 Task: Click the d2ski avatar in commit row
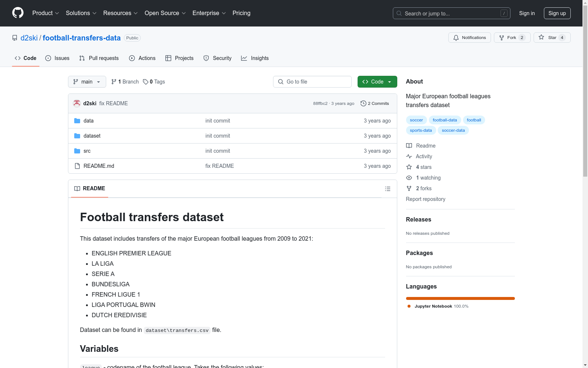[x=77, y=103]
